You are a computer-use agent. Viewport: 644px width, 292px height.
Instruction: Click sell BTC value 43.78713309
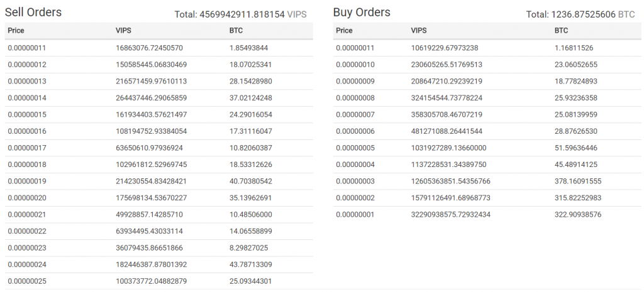coord(250,264)
